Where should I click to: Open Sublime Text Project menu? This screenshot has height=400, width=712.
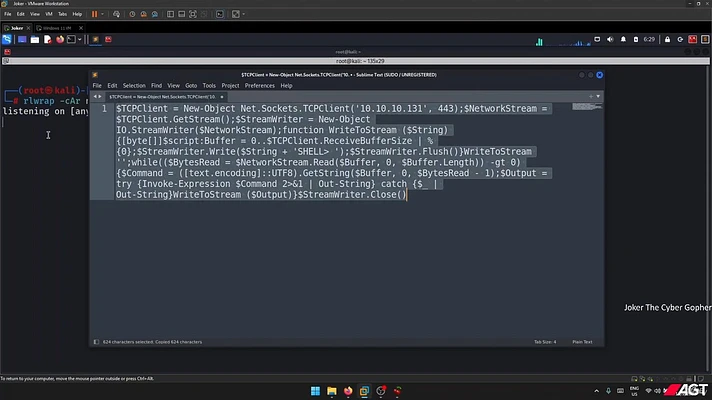click(230, 85)
